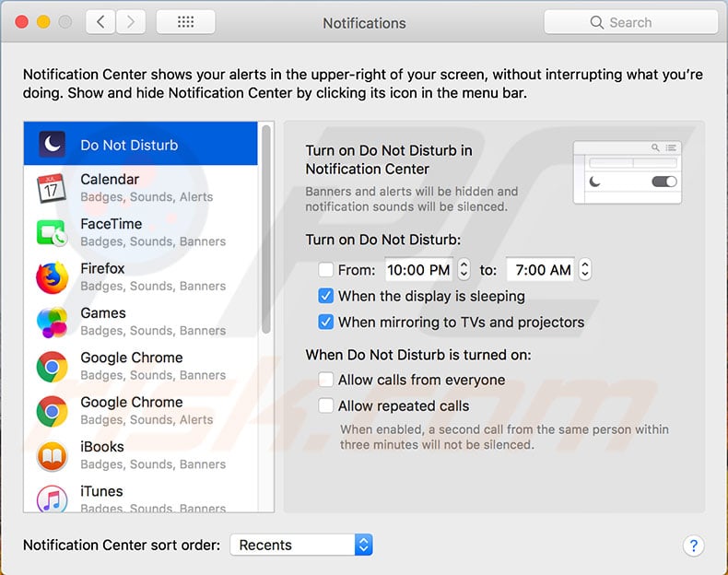728x575 pixels.
Task: Open help with the question mark button
Action: pyautogui.click(x=693, y=546)
